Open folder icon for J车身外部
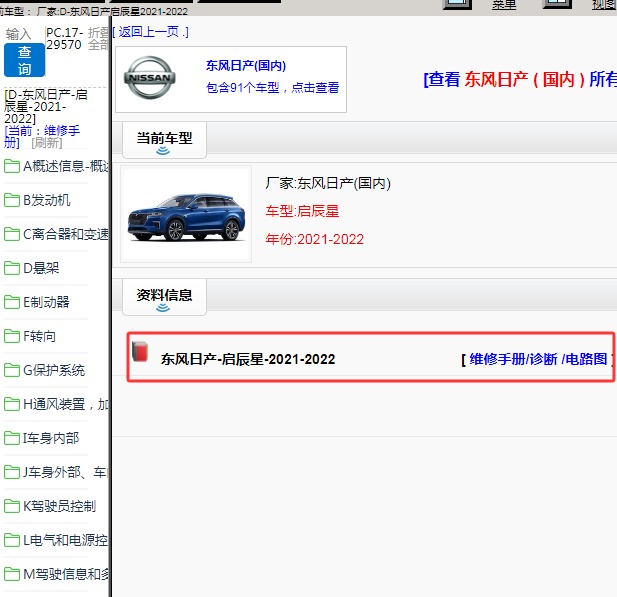 [x=12, y=472]
